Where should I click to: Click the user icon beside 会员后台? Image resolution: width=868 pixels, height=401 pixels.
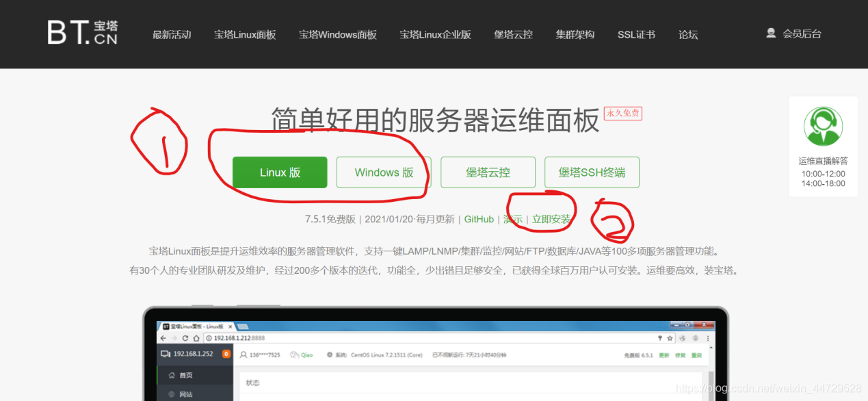tap(771, 33)
